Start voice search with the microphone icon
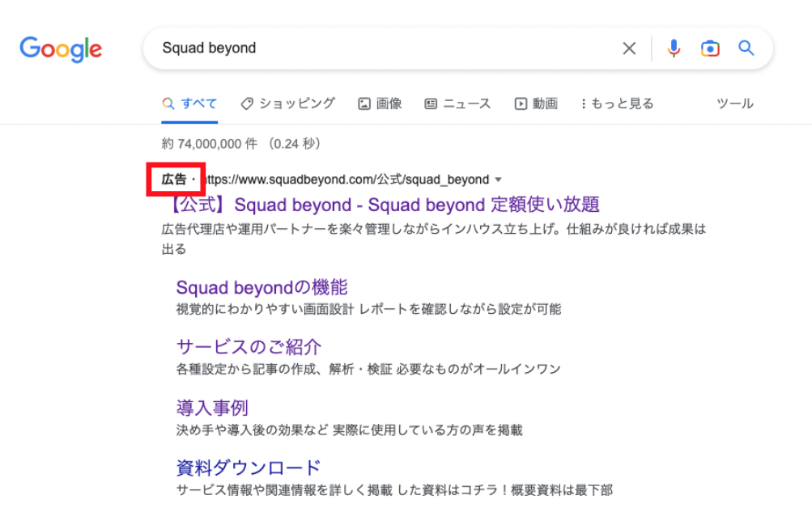 click(x=674, y=49)
